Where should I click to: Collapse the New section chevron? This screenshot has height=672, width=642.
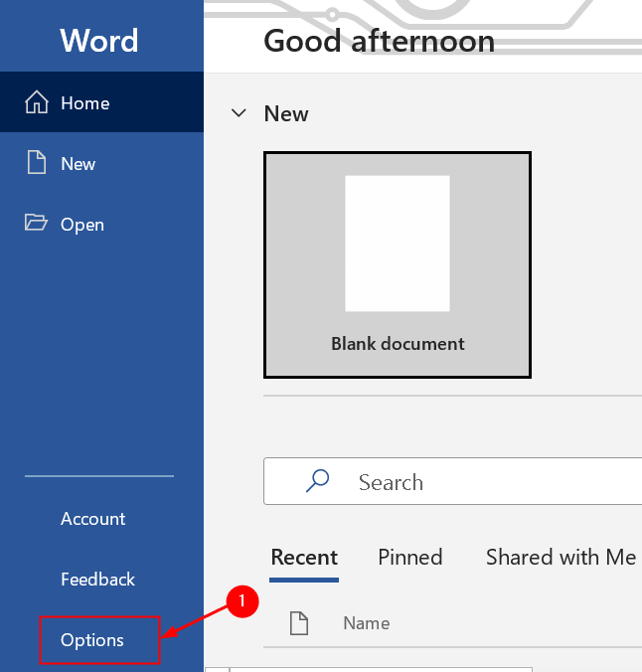click(239, 113)
